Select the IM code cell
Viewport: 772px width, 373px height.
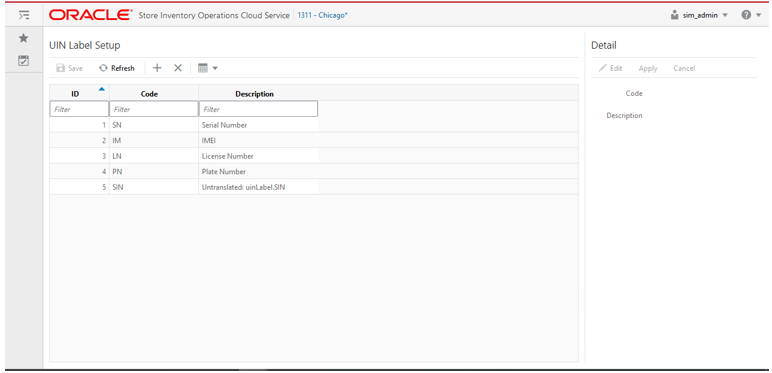pyautogui.click(x=154, y=140)
